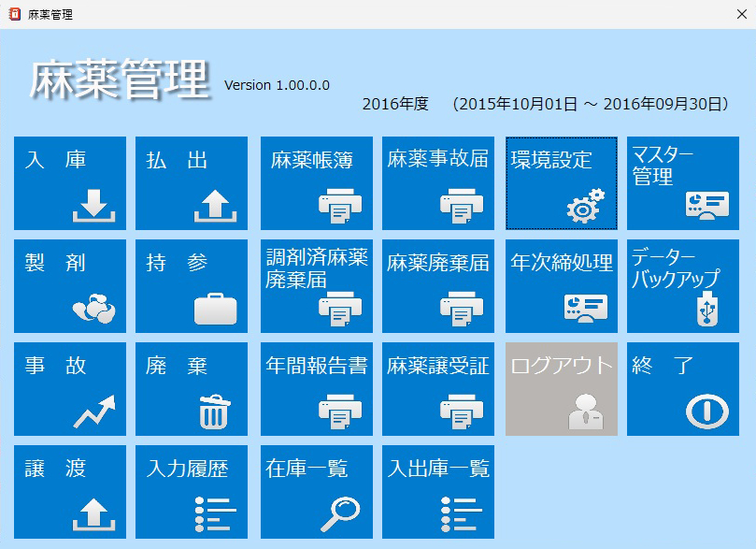Run データーバックアップ USB backup
756x549 pixels.
tap(683, 286)
